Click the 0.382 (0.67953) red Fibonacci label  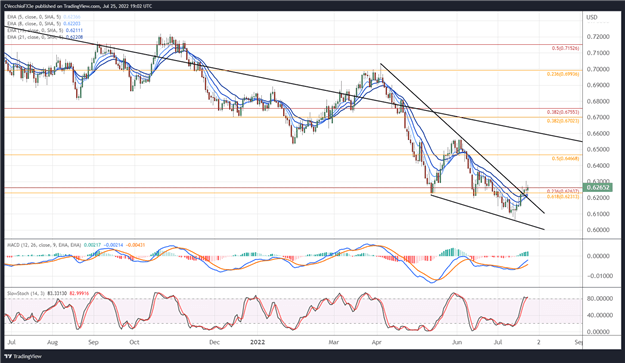click(x=564, y=112)
